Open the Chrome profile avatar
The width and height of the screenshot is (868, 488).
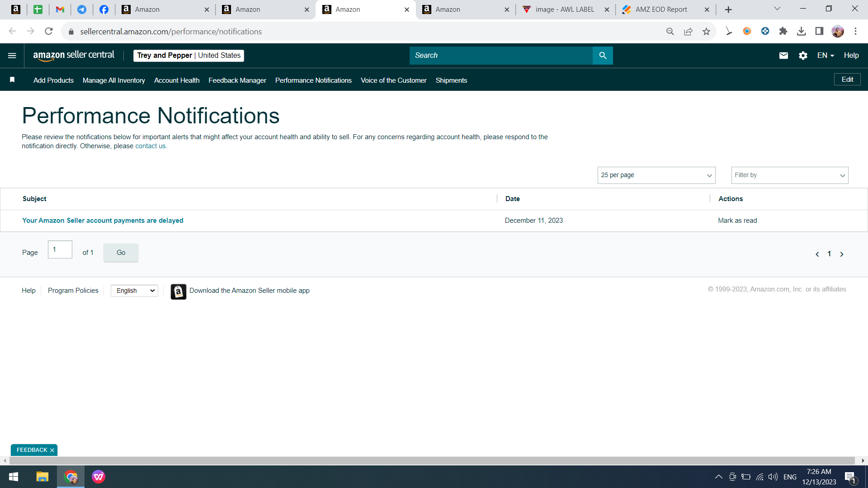point(838,31)
